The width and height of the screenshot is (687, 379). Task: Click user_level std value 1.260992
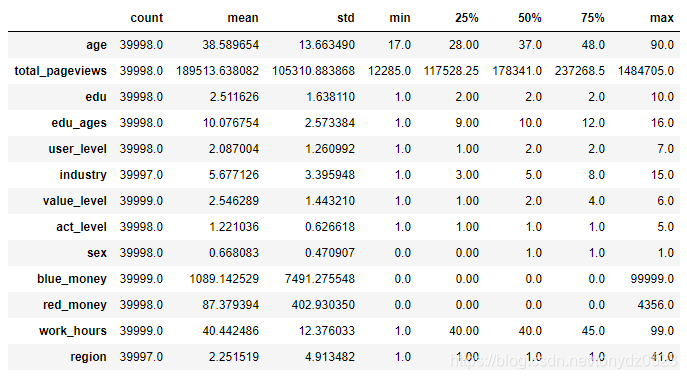pos(330,149)
